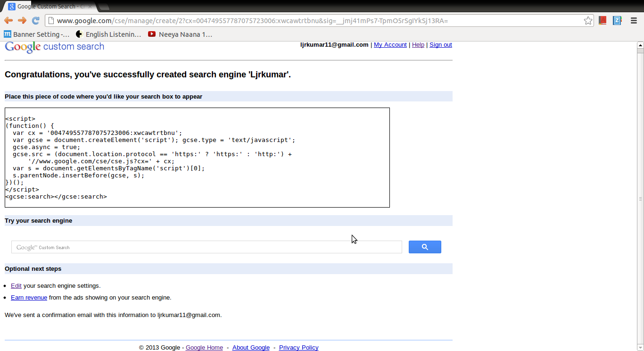
Task: Open the blue Z extension icon
Action: point(617,20)
